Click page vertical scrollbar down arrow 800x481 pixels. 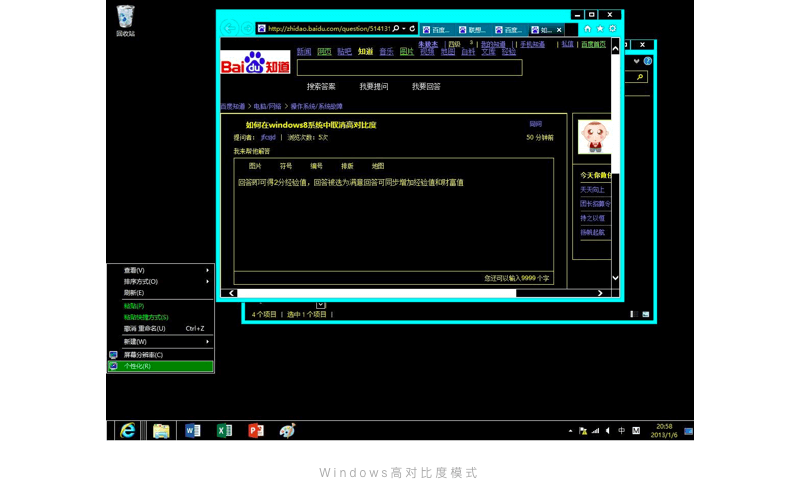click(x=615, y=278)
